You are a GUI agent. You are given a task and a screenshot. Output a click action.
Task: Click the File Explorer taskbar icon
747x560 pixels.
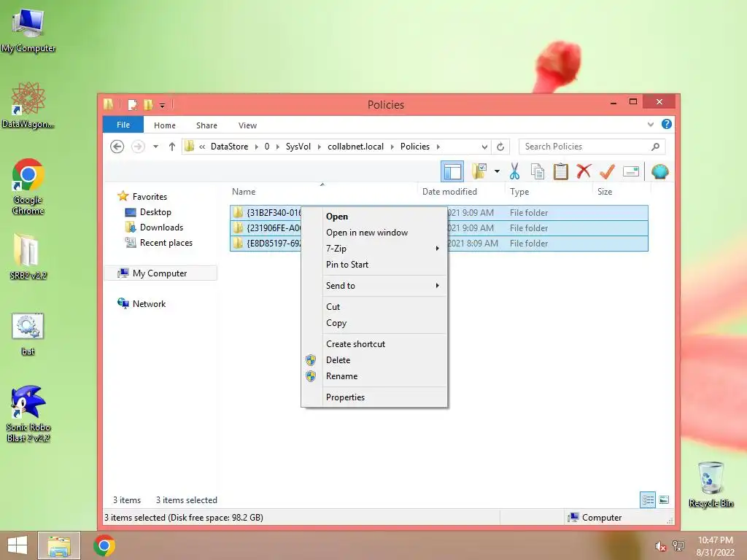[x=59, y=545]
